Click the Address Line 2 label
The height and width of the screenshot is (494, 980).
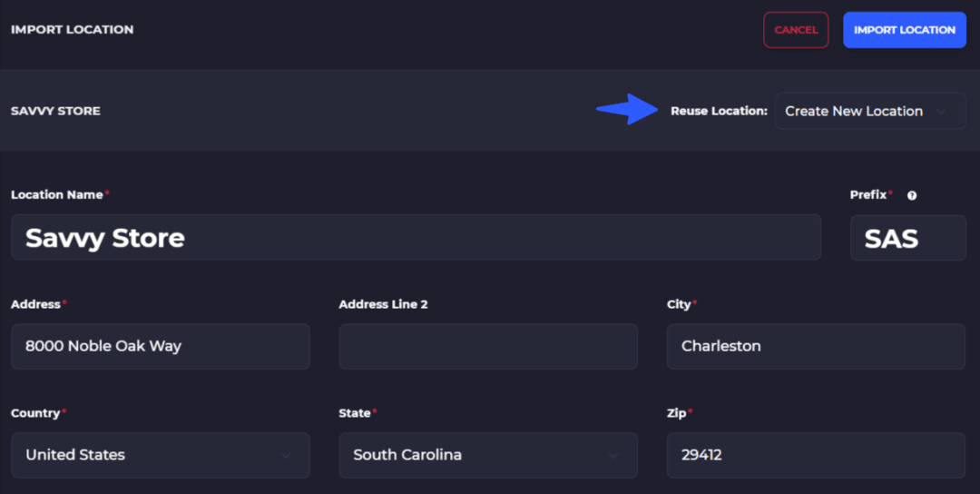click(383, 304)
